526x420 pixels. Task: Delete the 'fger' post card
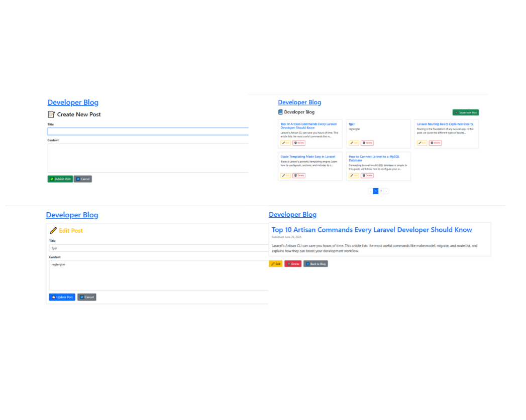pyautogui.click(x=367, y=143)
